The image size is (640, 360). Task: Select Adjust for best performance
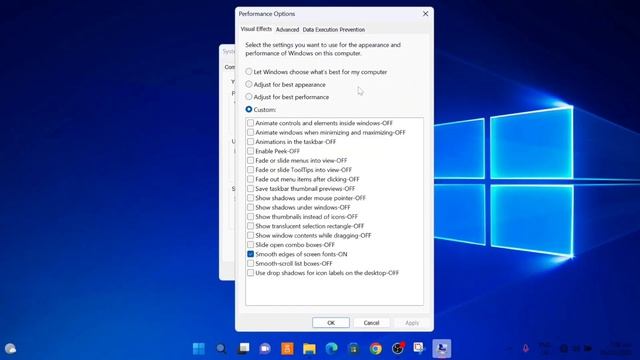point(287,97)
